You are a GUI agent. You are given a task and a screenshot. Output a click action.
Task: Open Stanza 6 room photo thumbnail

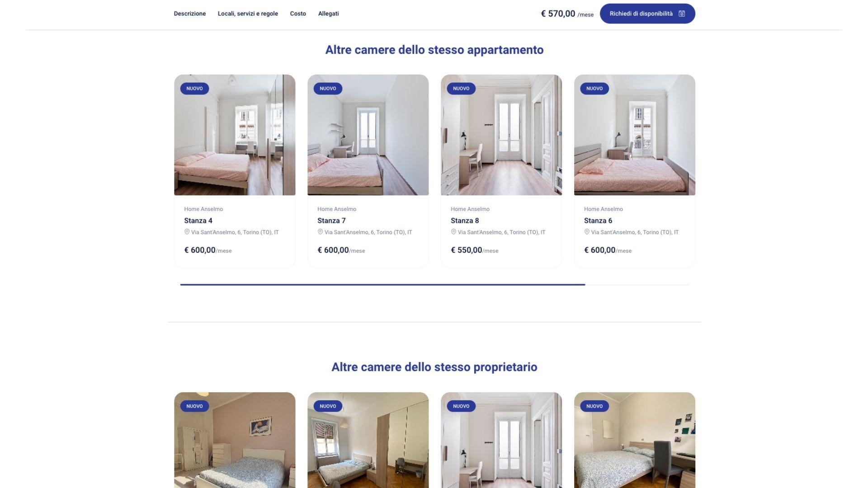tap(635, 135)
